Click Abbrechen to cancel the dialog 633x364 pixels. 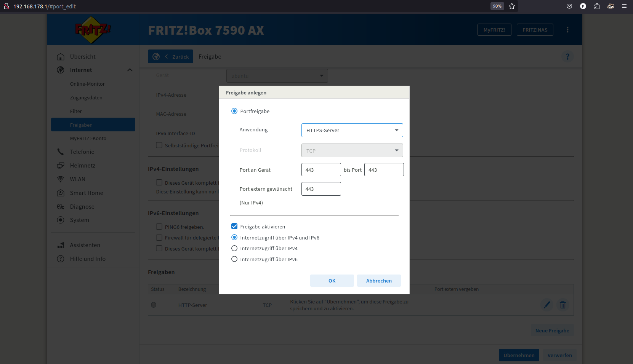click(x=379, y=281)
